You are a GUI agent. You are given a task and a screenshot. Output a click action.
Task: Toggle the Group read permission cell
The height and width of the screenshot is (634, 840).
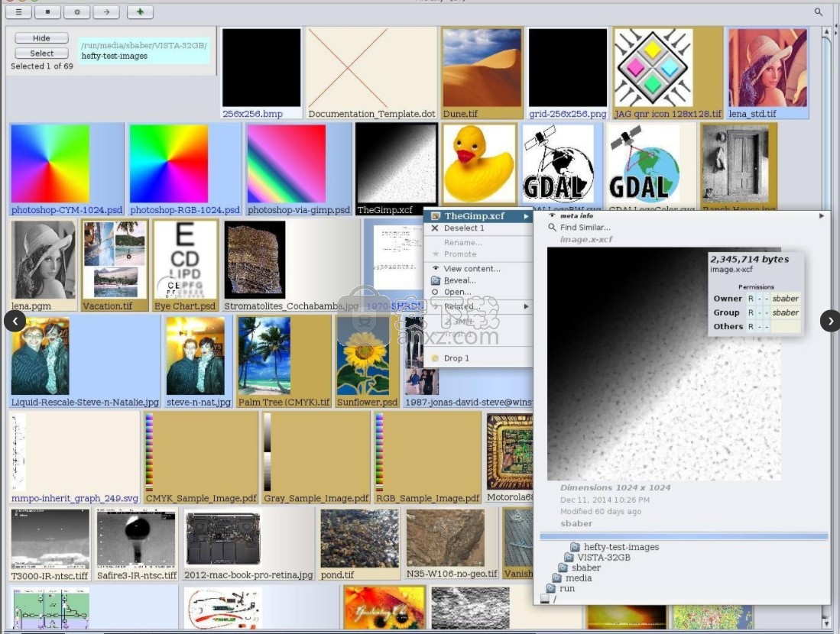(x=751, y=312)
